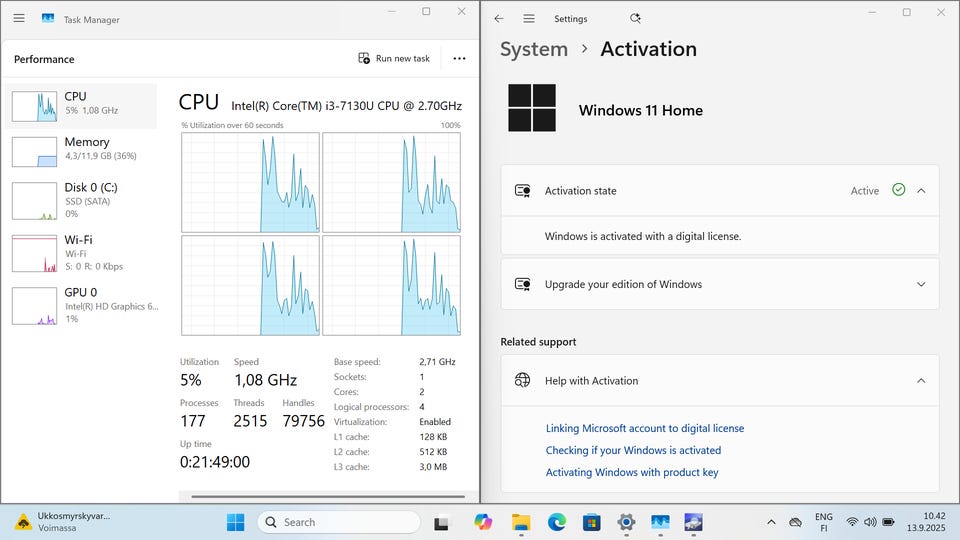Click the CPU mini graph thumbnail
The width and height of the screenshot is (960, 540).
point(34,106)
